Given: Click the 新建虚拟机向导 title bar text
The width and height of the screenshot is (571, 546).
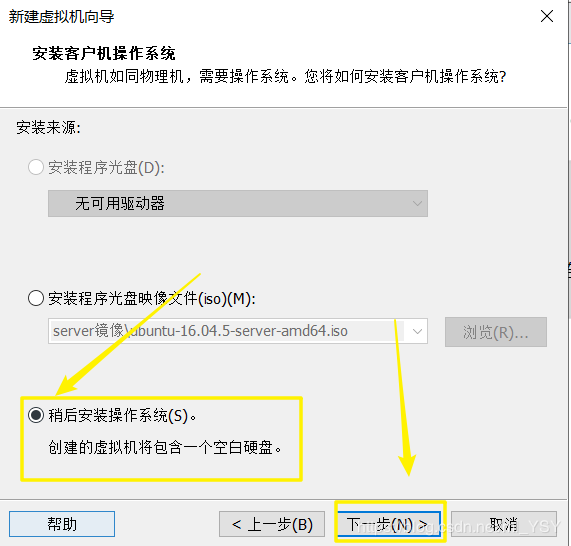Looking at the screenshot, I should pos(62,17).
